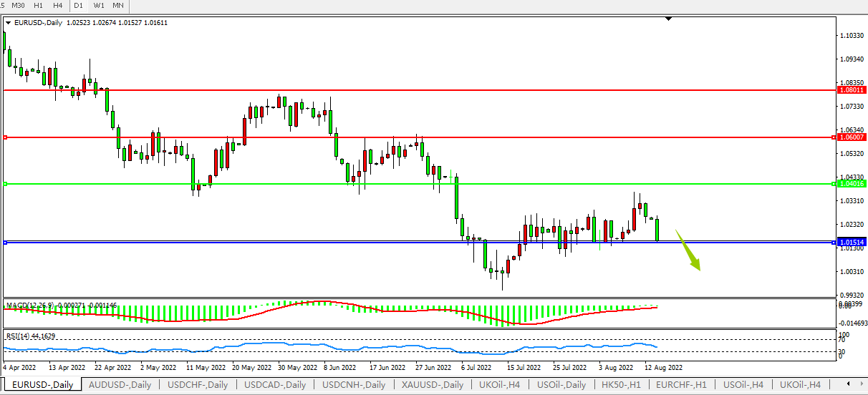Open the AUDUSD-,Daily chart tab

[x=120, y=385]
